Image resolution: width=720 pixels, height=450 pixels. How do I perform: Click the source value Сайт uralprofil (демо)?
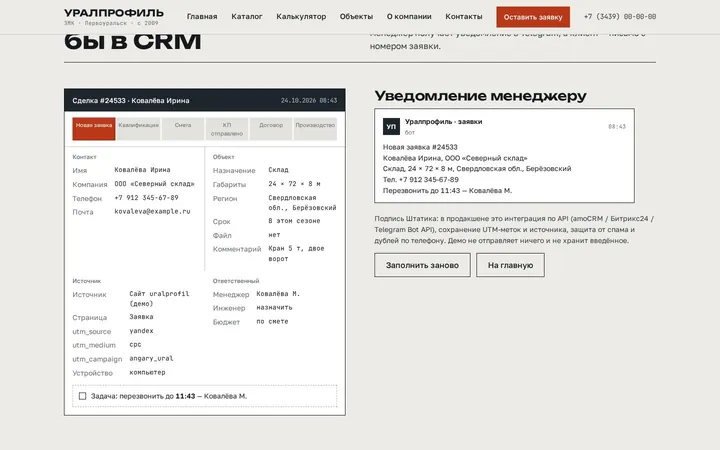(159, 298)
